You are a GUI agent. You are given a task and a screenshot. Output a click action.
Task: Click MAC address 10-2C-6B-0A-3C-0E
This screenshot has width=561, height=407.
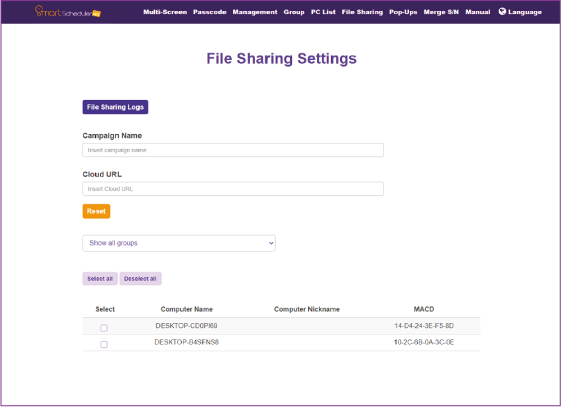tap(424, 342)
